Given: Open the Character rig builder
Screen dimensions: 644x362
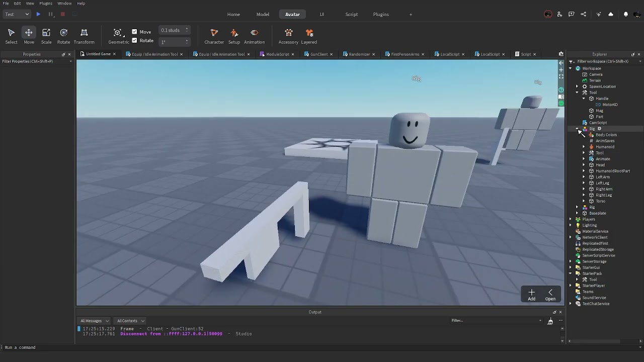Looking at the screenshot, I should pos(214,36).
